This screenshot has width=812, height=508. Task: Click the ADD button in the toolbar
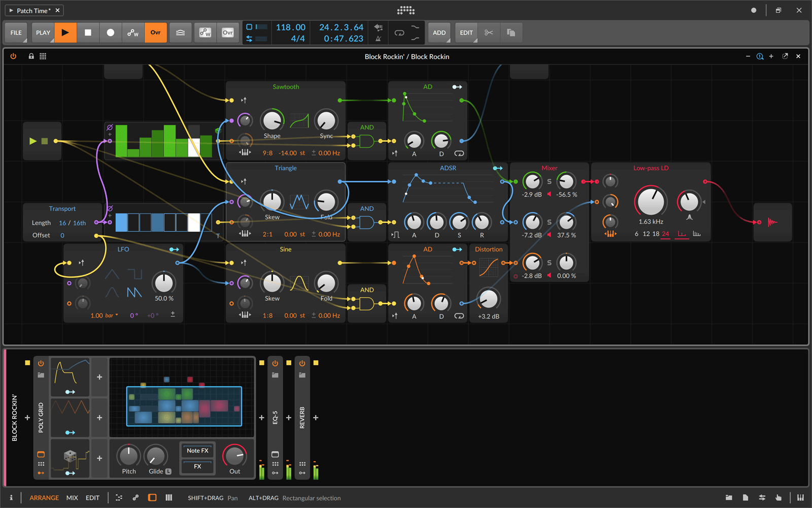coord(439,33)
